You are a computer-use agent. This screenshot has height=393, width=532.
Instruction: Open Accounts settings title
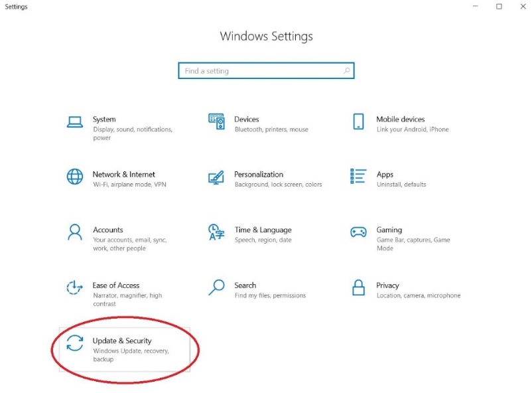108,230
